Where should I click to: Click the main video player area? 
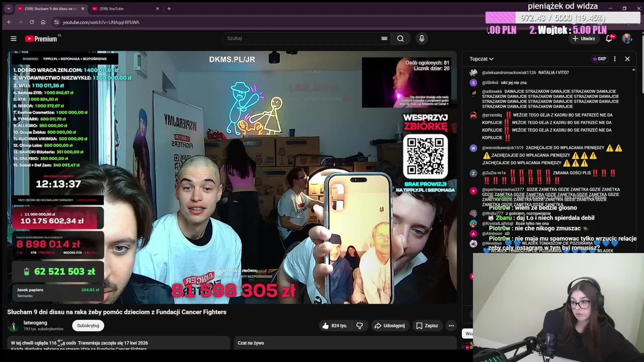point(232,177)
